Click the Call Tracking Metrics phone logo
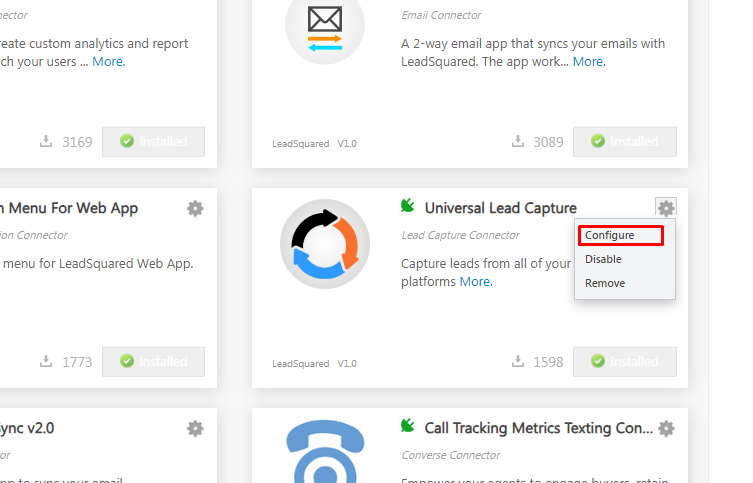 tap(325, 451)
